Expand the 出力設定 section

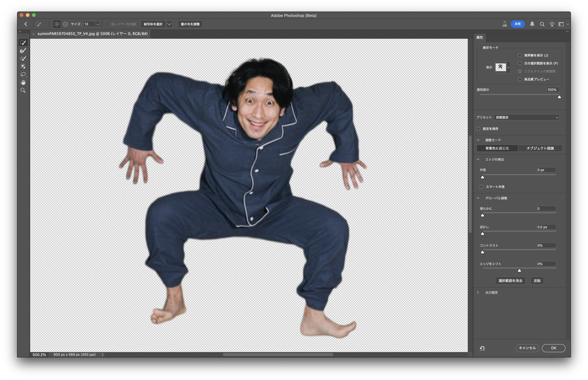(478, 292)
